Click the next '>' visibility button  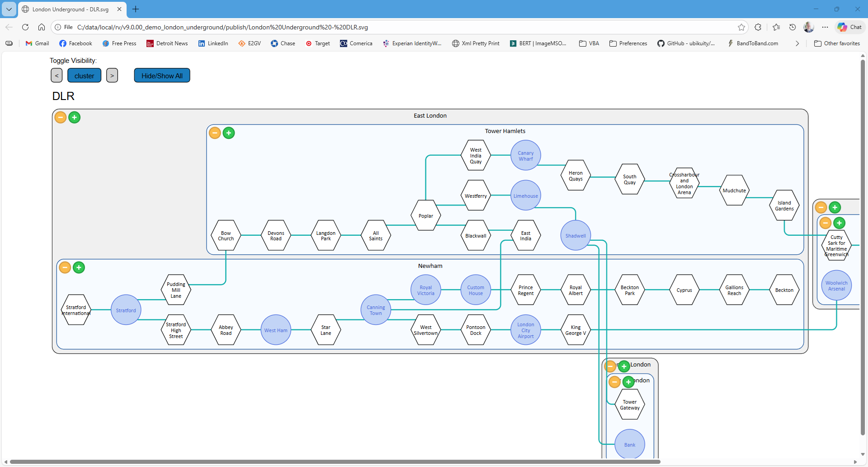click(x=112, y=76)
